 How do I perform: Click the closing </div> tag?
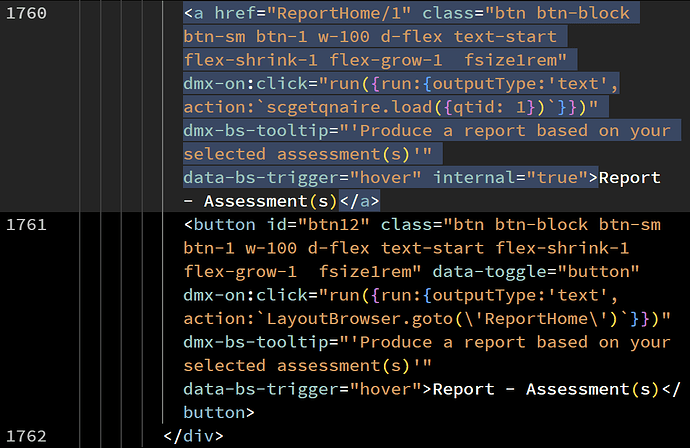[x=193, y=436]
